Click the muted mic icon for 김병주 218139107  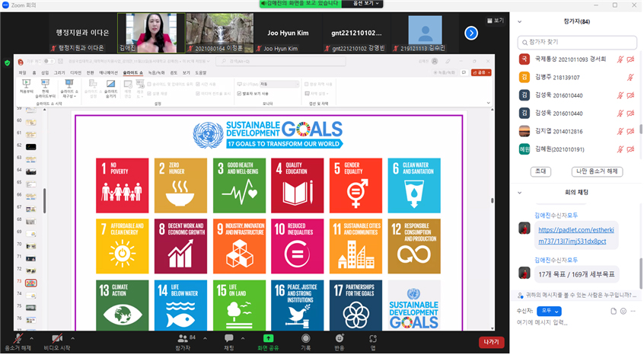click(630, 77)
